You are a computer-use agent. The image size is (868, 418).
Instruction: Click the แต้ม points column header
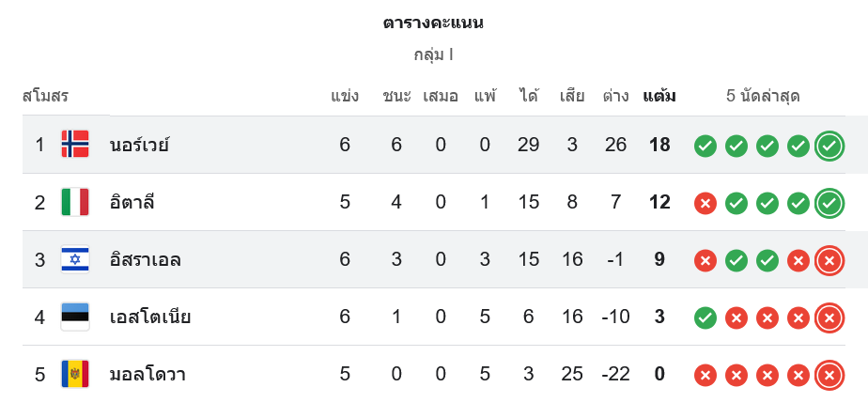[659, 96]
